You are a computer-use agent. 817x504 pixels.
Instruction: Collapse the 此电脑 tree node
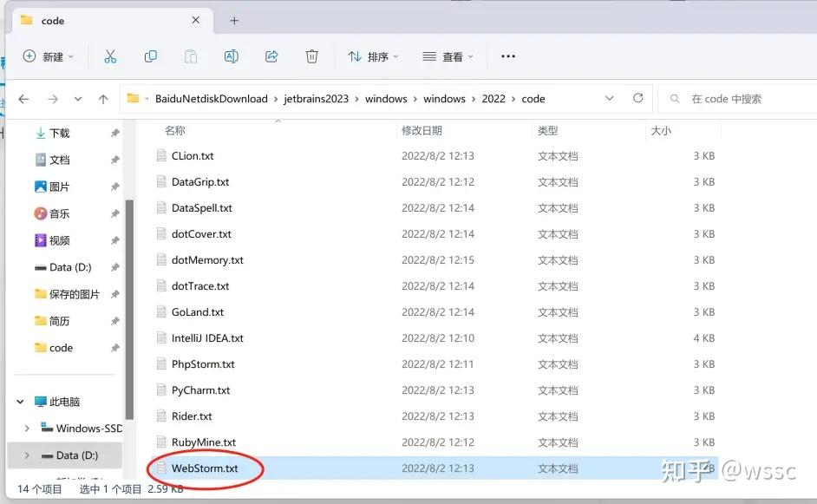tap(20, 402)
